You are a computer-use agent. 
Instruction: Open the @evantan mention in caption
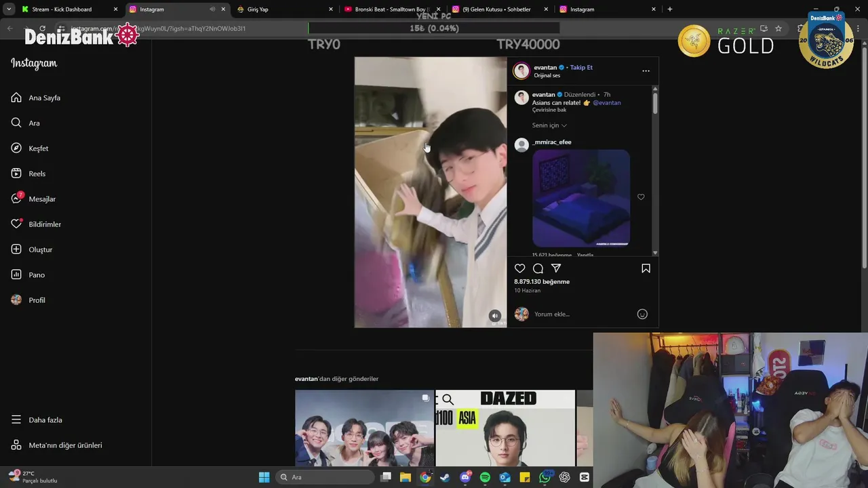(607, 103)
